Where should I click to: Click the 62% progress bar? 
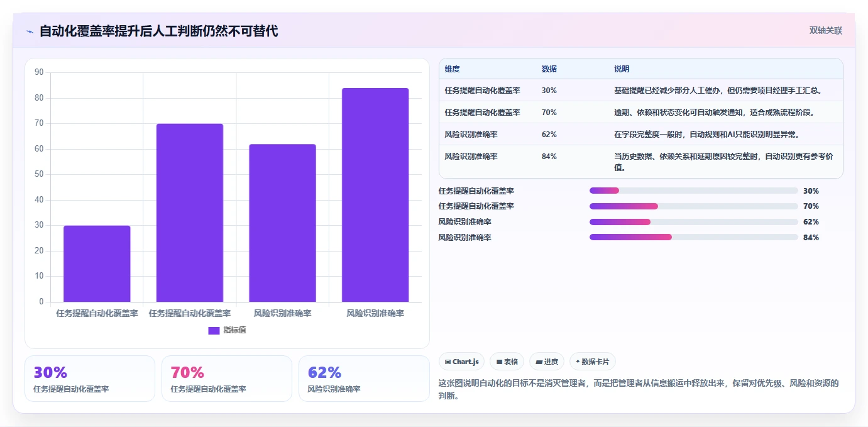pyautogui.click(x=694, y=221)
